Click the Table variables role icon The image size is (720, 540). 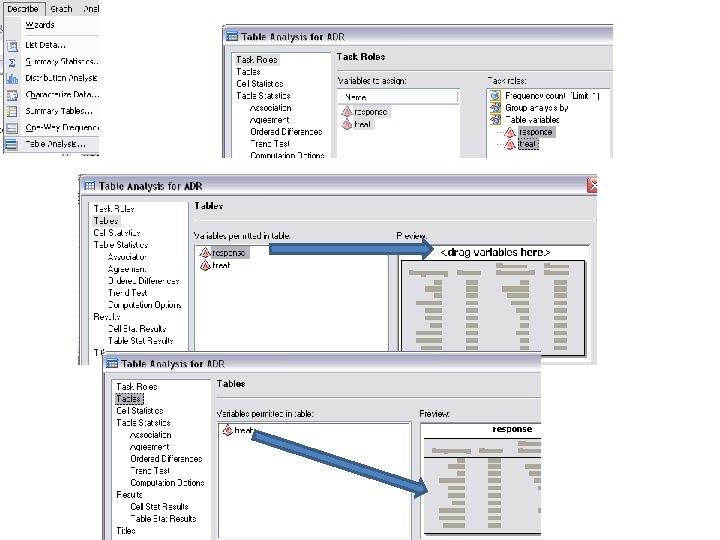click(495, 120)
